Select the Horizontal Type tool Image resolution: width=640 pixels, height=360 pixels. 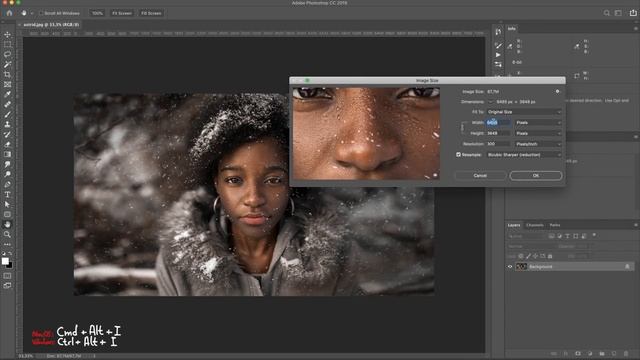(x=7, y=194)
